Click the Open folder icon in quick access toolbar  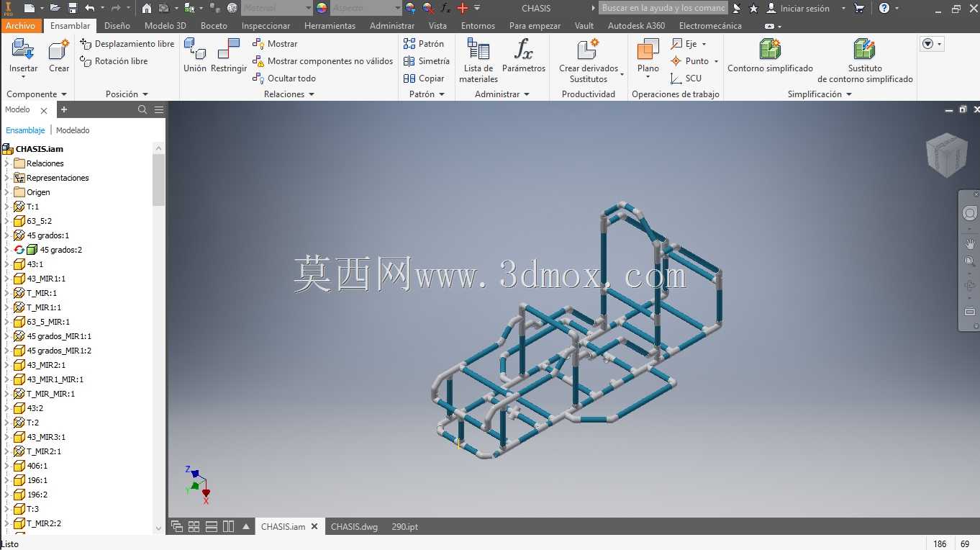55,8
